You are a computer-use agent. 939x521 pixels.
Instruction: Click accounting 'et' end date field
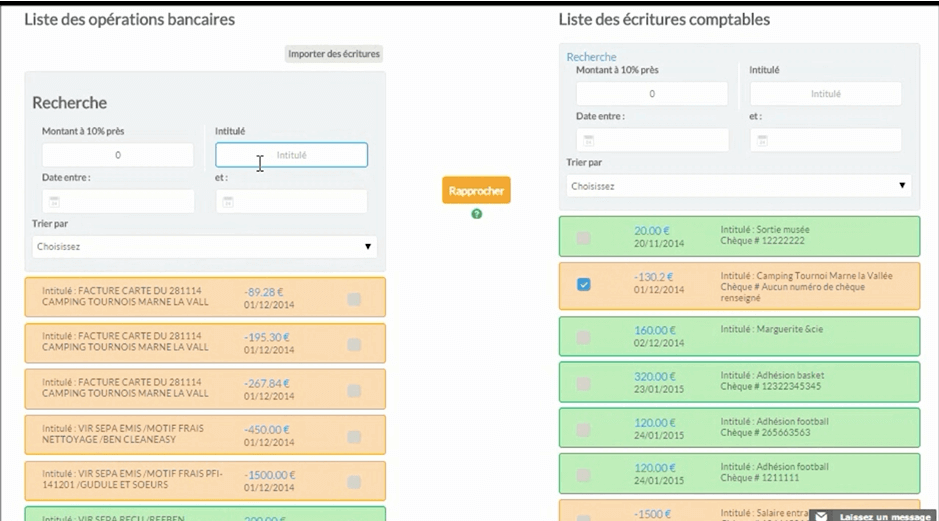coord(825,141)
